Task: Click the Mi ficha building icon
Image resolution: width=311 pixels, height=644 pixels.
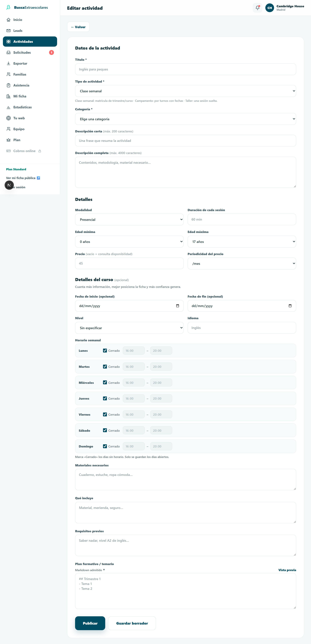Action: 9,96
